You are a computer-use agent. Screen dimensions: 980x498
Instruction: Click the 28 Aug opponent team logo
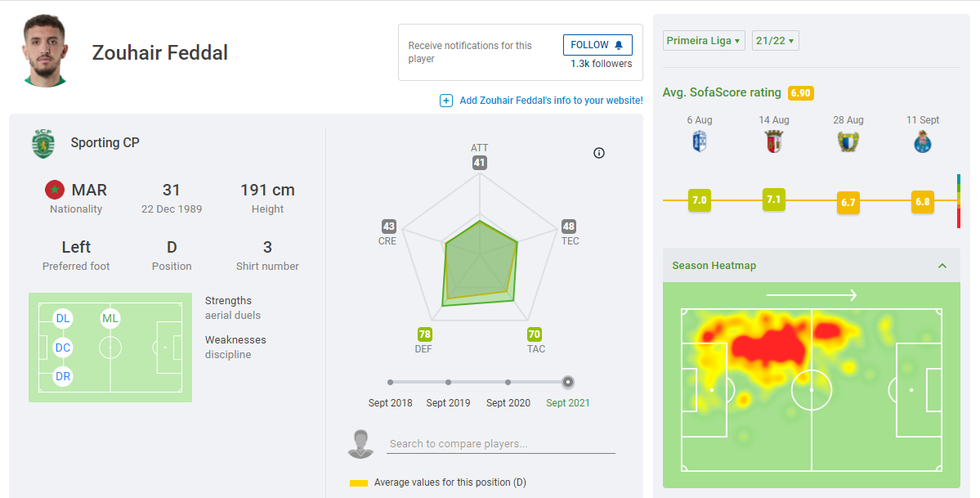(x=848, y=142)
